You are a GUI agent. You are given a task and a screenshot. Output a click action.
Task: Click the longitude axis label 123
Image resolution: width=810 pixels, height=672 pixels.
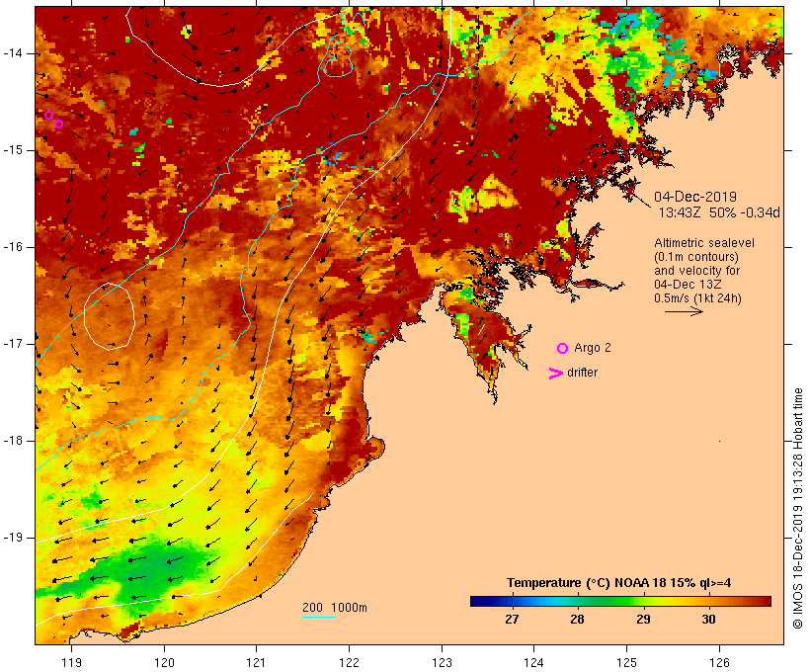click(442, 662)
